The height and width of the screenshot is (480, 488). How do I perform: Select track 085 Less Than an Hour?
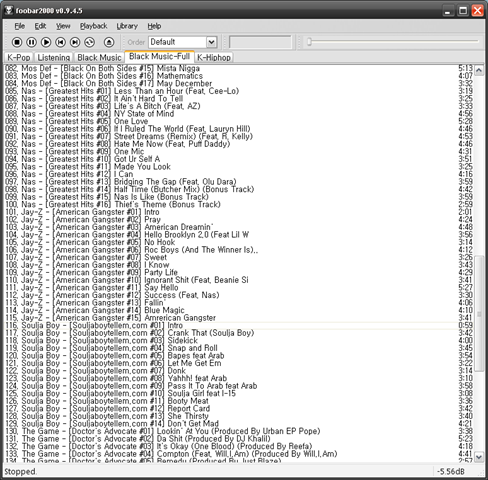[x=239, y=91]
